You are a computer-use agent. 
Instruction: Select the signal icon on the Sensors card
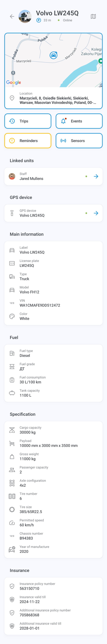pos(63,140)
